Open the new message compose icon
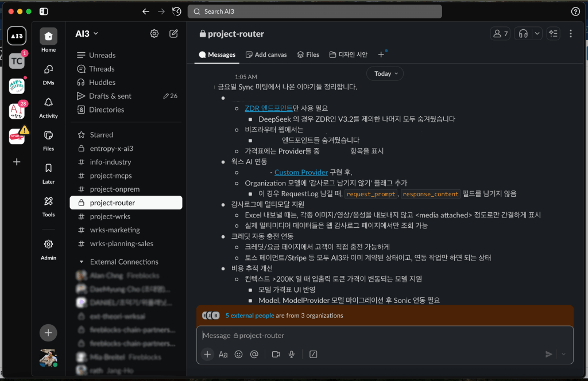 173,34
